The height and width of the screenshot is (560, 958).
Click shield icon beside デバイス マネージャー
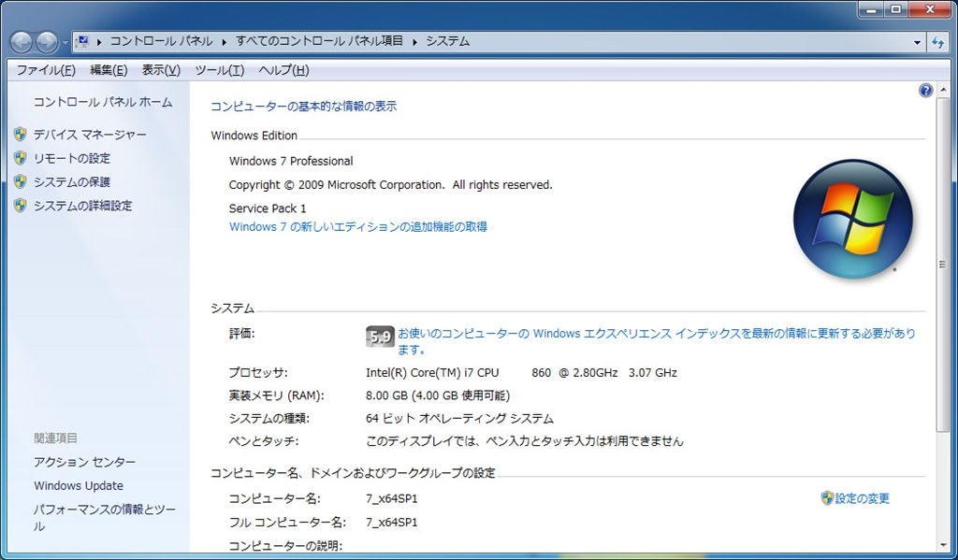[x=21, y=135]
